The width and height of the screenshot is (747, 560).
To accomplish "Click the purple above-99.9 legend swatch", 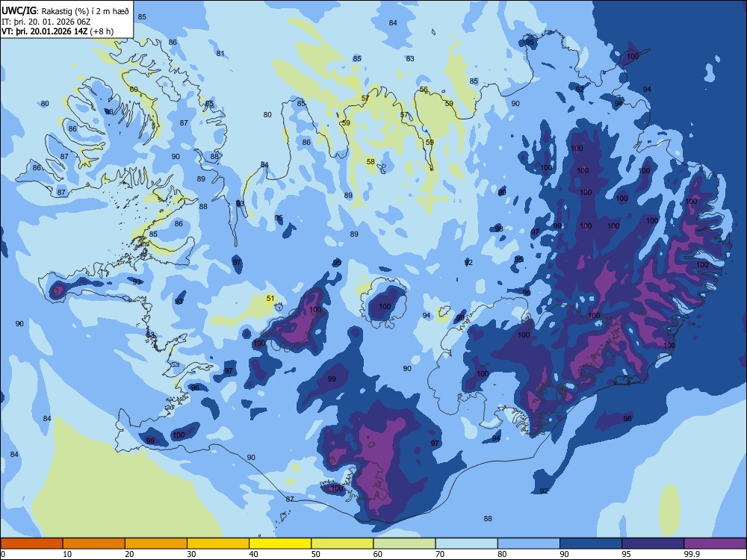I will [715, 544].
